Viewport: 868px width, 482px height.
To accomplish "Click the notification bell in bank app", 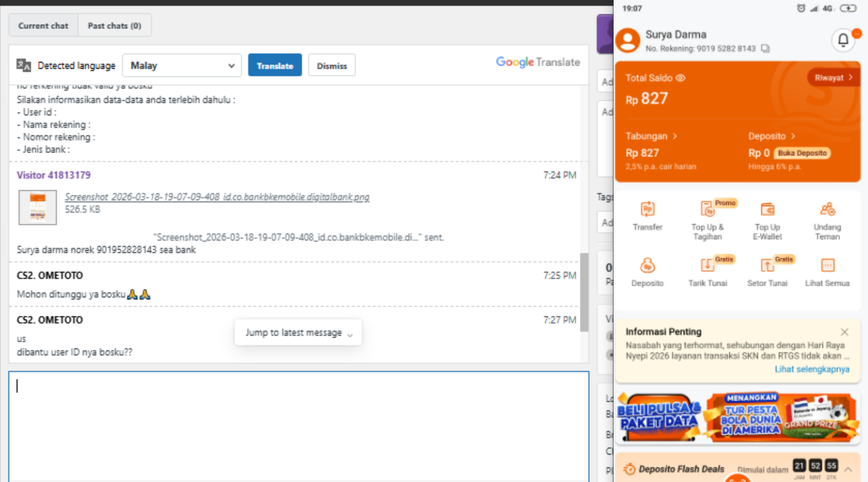I will 842,40.
